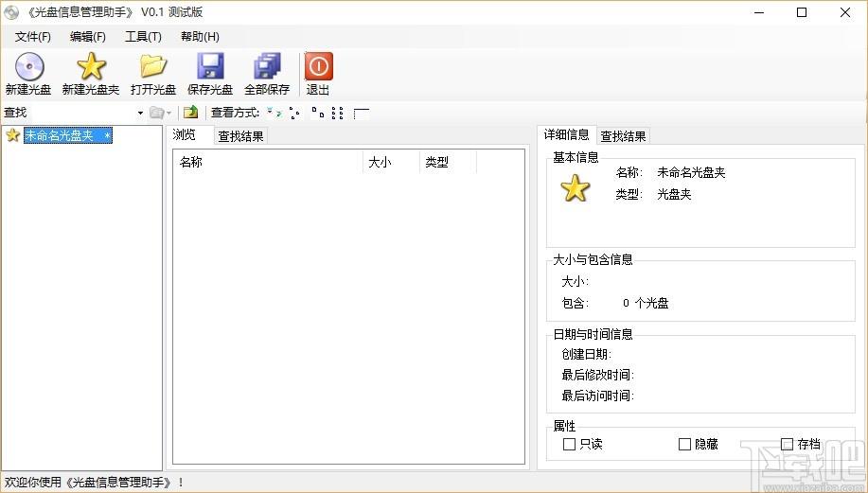Image resolution: width=868 pixels, height=493 pixels.
Task: Sort by the 类型 column header
Action: pos(448,162)
